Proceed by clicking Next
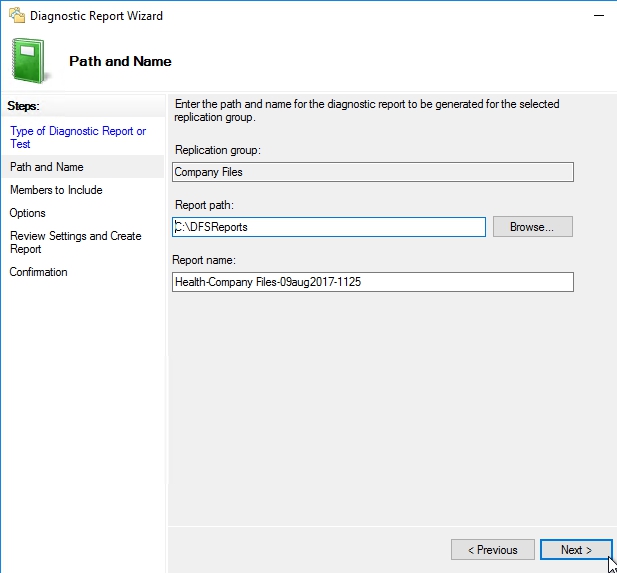Screen dimensions: 617x573 coord(575,550)
